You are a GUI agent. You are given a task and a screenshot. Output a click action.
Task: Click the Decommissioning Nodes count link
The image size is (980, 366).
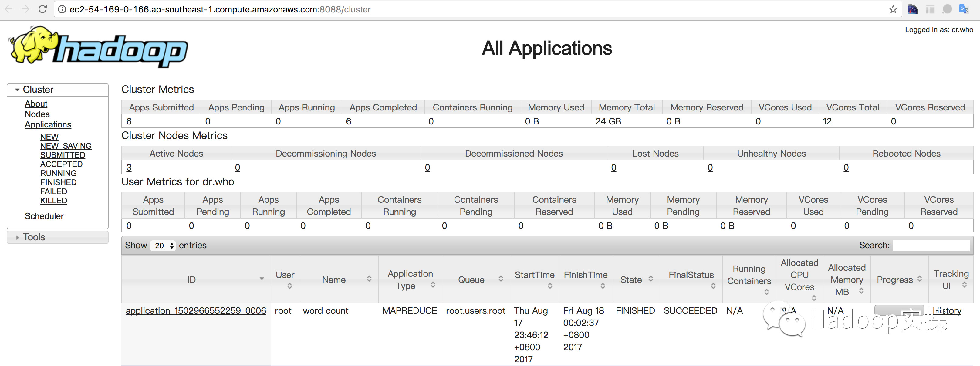(237, 168)
